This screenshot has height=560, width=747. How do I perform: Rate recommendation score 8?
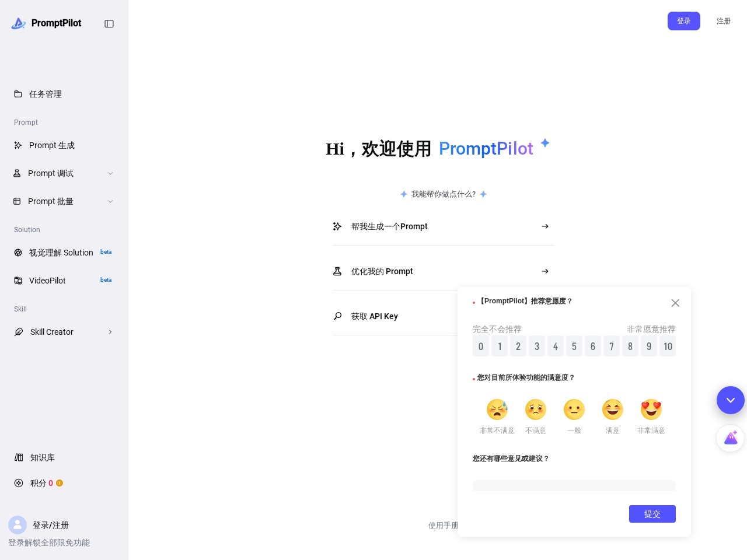(x=630, y=346)
